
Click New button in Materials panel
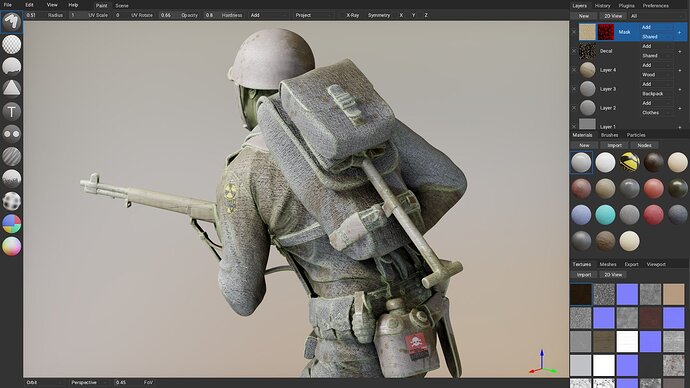click(x=584, y=145)
